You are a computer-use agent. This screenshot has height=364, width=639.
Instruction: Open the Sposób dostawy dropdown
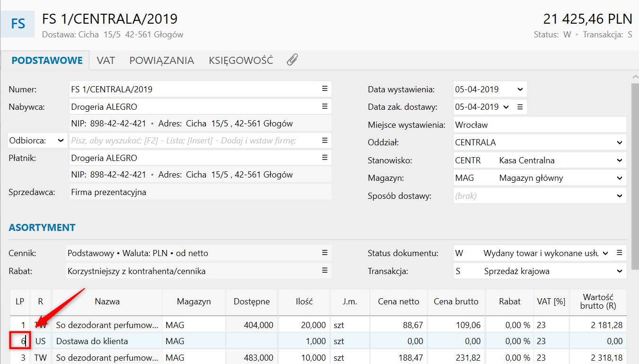(620, 195)
